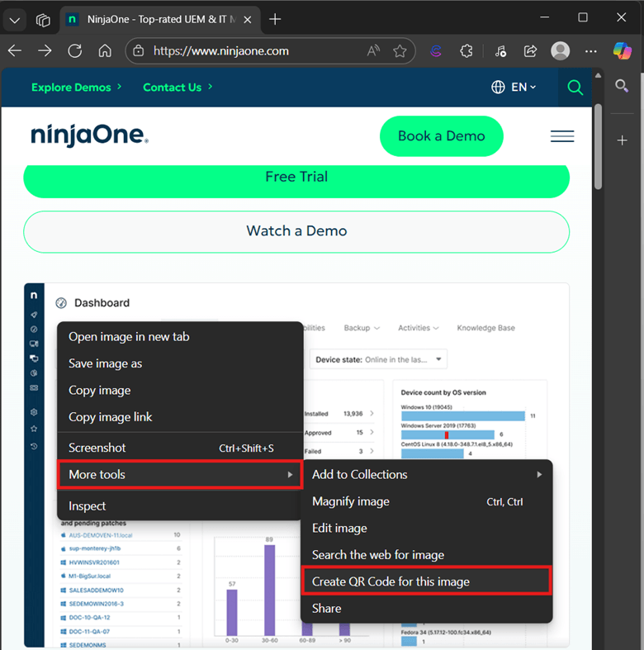Click the SALESADDEMOW10 device row

coord(121,590)
